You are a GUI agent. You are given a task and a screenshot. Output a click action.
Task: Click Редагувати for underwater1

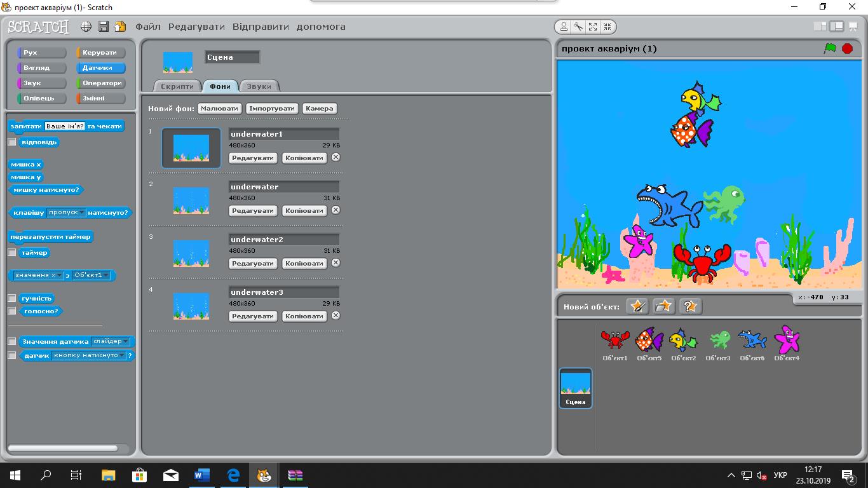tap(253, 158)
